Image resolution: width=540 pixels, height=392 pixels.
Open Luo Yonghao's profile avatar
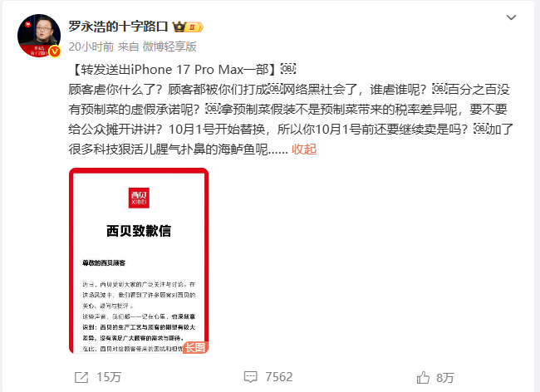point(39,36)
